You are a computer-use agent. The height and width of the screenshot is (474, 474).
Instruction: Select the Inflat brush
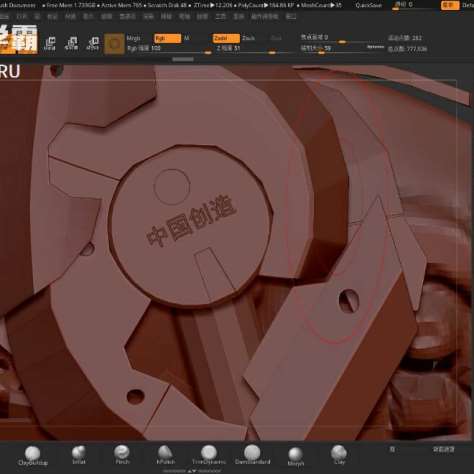pyautogui.click(x=79, y=455)
